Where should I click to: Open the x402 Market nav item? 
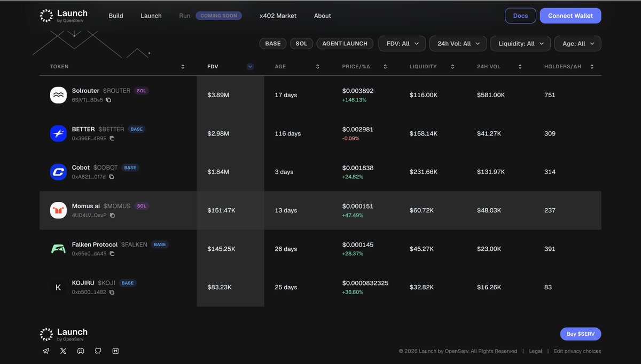click(278, 16)
